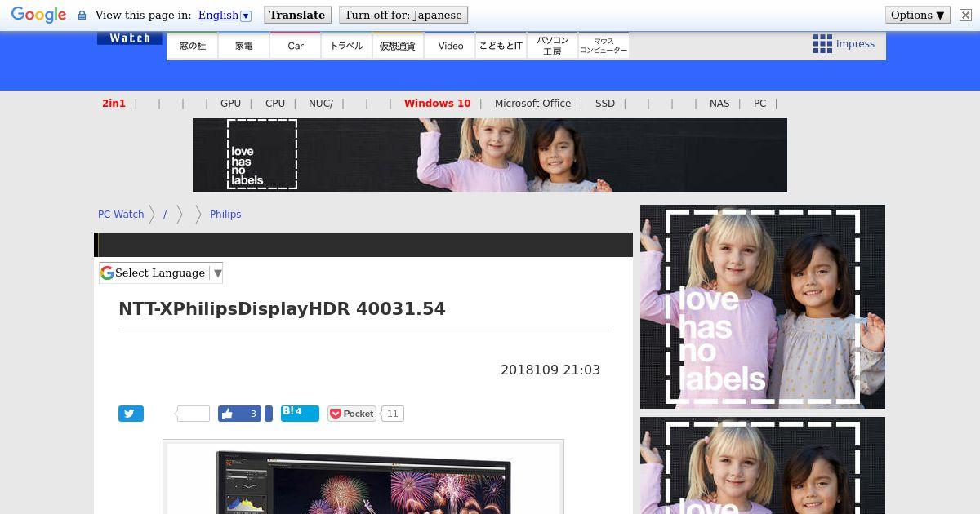Click the Impress grid icon
The height and width of the screenshot is (514, 980).
click(x=822, y=44)
